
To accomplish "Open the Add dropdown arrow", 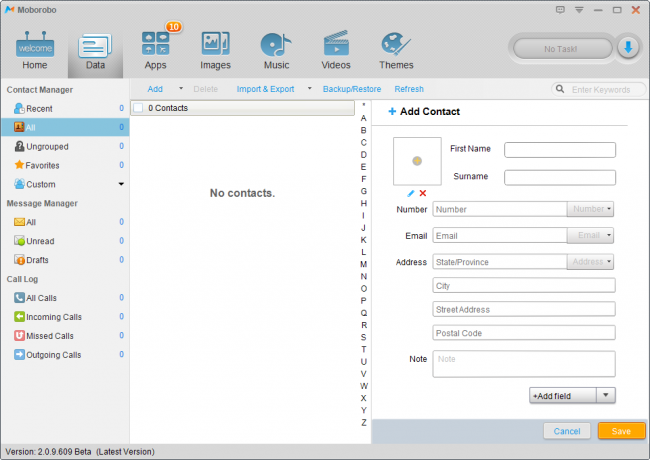I will [x=181, y=88].
